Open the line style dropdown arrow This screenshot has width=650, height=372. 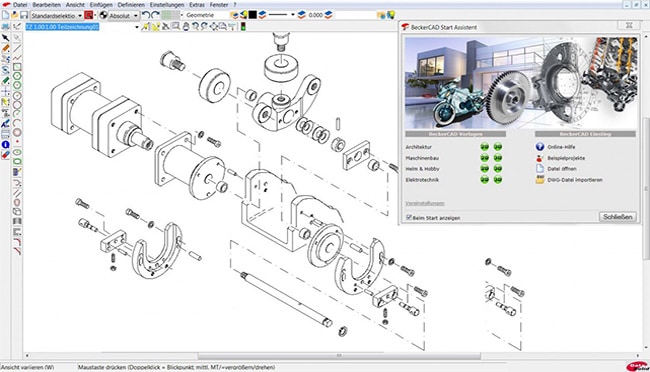[292, 15]
